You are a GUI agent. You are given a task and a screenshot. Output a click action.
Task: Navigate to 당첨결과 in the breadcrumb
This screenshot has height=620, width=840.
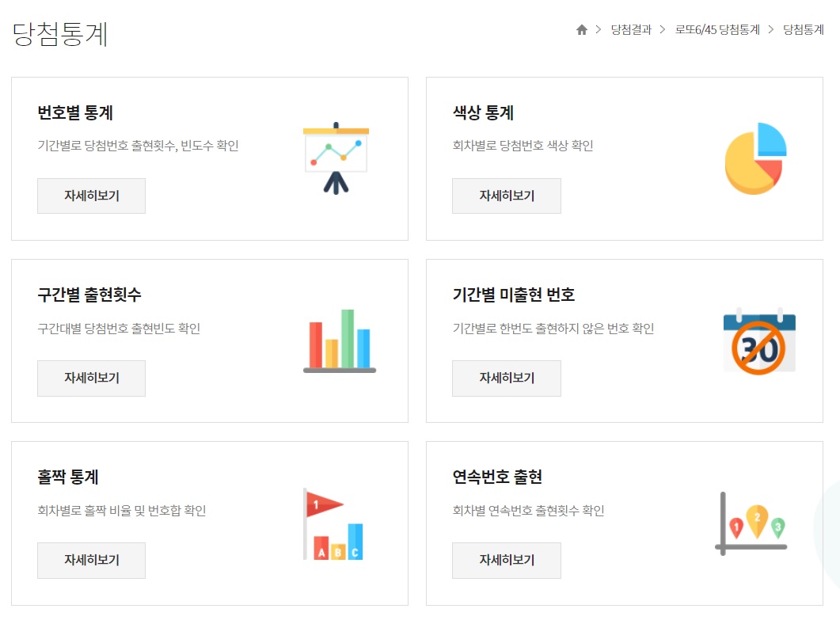[629, 29]
